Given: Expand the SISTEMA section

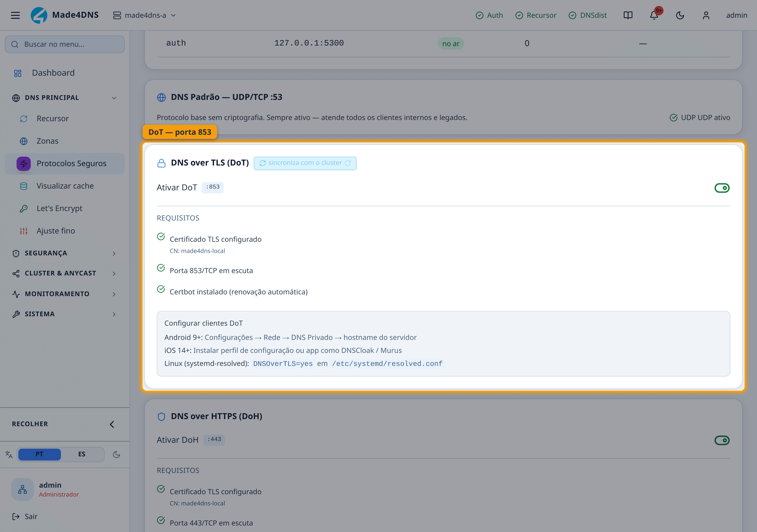Looking at the screenshot, I should coord(65,314).
